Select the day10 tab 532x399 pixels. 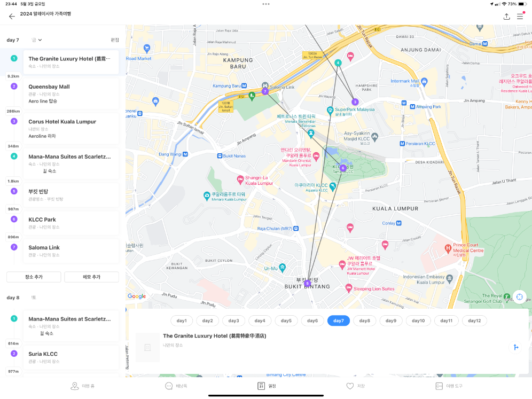pos(418,320)
